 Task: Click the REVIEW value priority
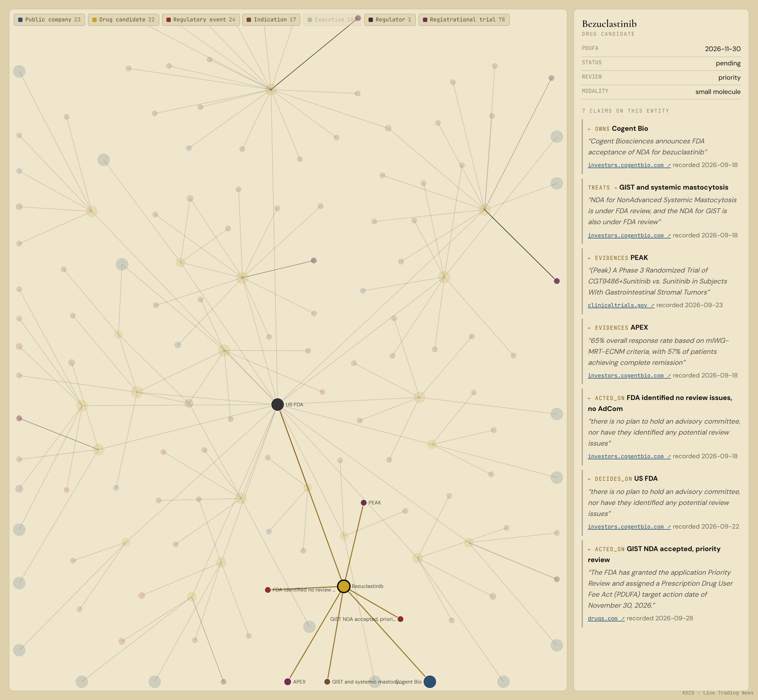tap(729, 78)
